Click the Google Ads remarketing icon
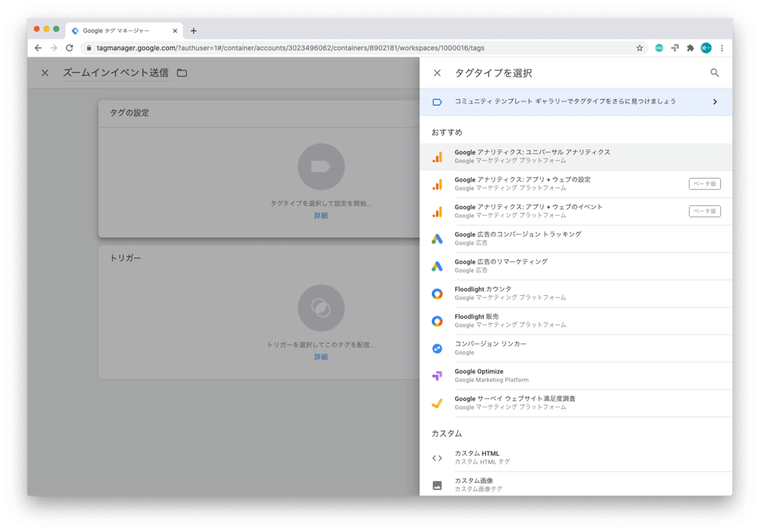The width and height of the screenshot is (760, 532). (437, 267)
